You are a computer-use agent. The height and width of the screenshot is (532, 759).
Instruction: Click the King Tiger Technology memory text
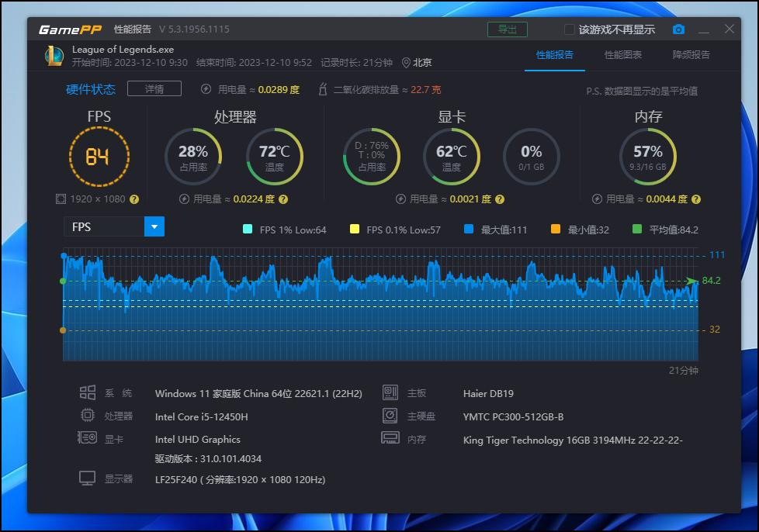point(573,440)
